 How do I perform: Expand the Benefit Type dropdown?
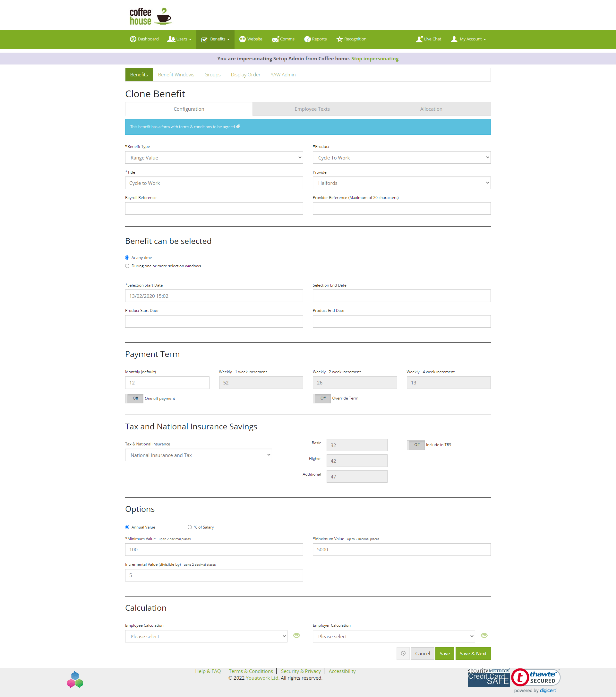(x=214, y=158)
